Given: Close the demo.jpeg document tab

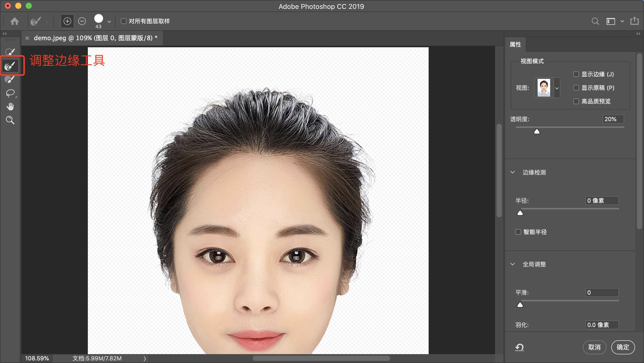Looking at the screenshot, I should point(27,38).
